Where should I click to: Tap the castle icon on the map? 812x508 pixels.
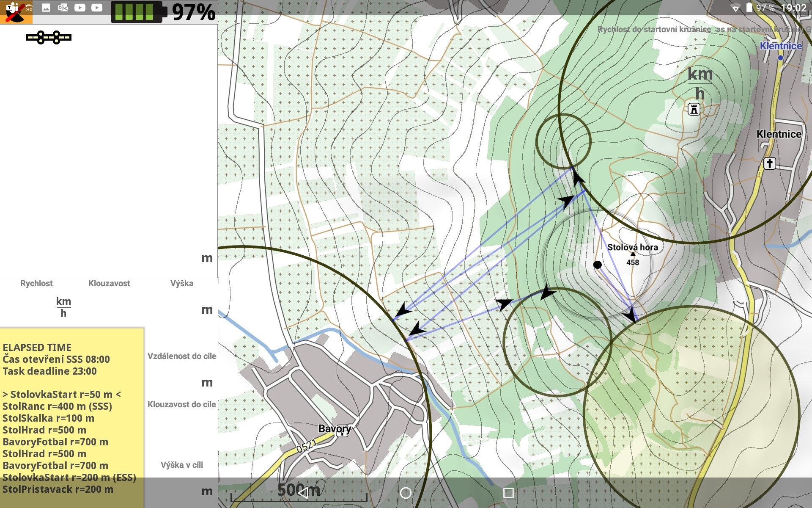click(694, 109)
